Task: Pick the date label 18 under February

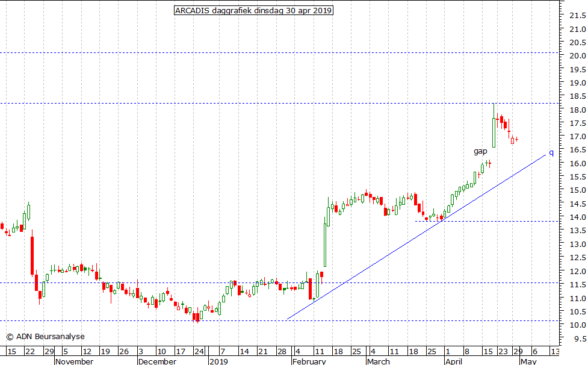Action: pyautogui.click(x=338, y=352)
